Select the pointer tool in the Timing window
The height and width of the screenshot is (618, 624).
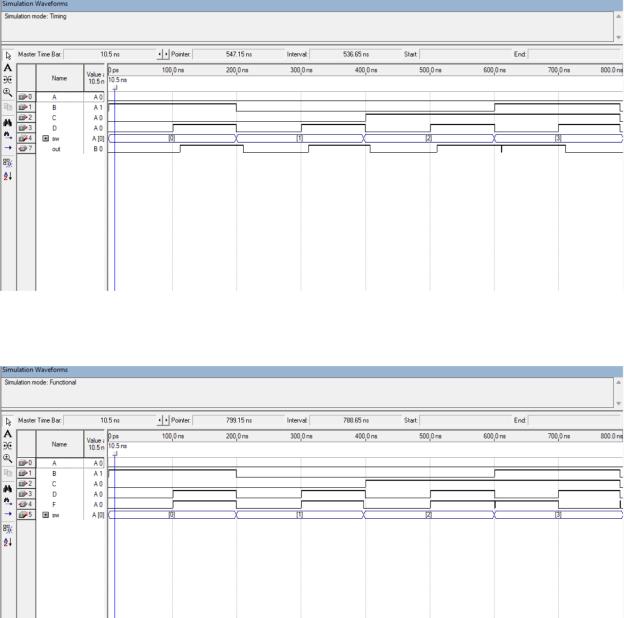(8, 55)
